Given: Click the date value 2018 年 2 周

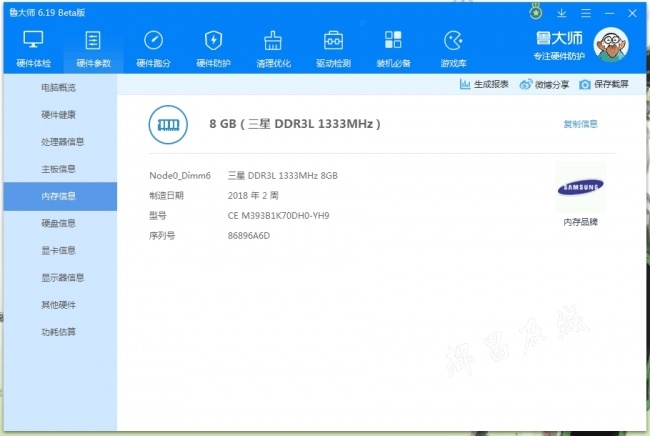Looking at the screenshot, I should click(253, 196).
